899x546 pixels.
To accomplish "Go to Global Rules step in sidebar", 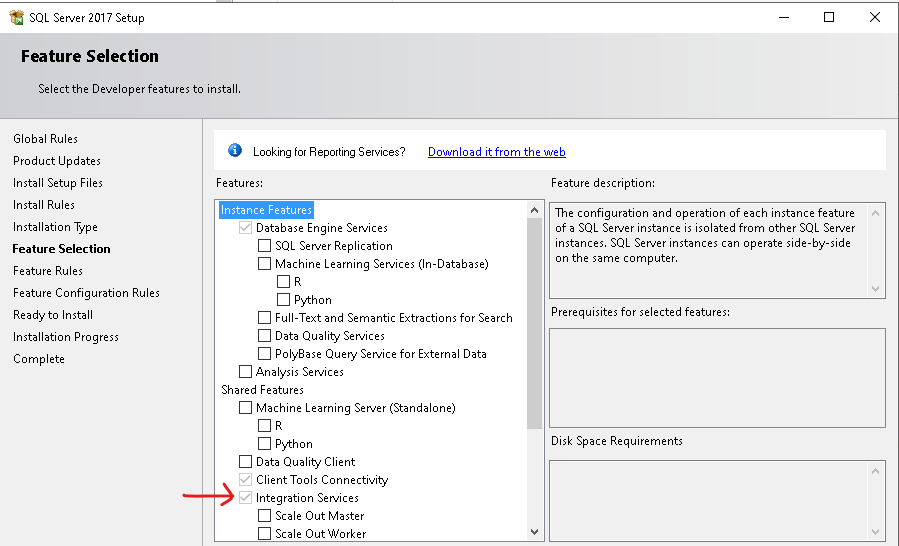I will pos(45,139).
